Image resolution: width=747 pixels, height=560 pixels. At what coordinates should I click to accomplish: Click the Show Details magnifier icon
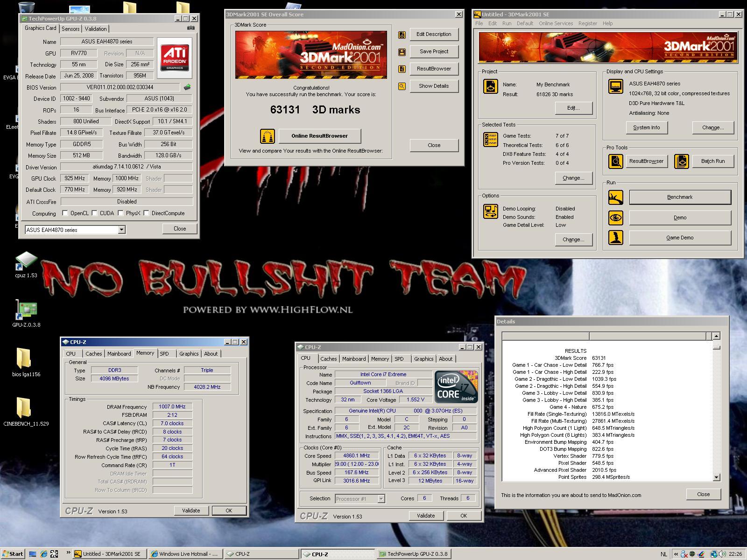click(x=402, y=86)
